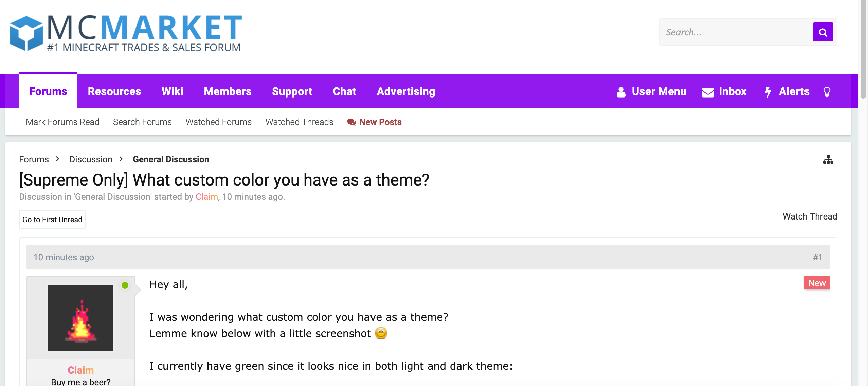Click the Watch Thread link
Viewport: 868px width, 386px height.
[x=810, y=216]
